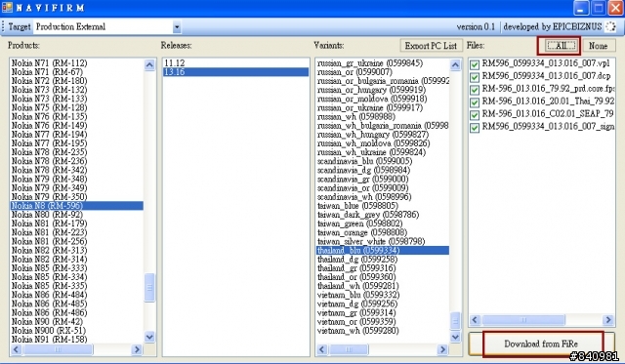This screenshot has height=364, width=625.
Task: Select taiwan_blue (0598805) variant
Action: click(x=383, y=206)
